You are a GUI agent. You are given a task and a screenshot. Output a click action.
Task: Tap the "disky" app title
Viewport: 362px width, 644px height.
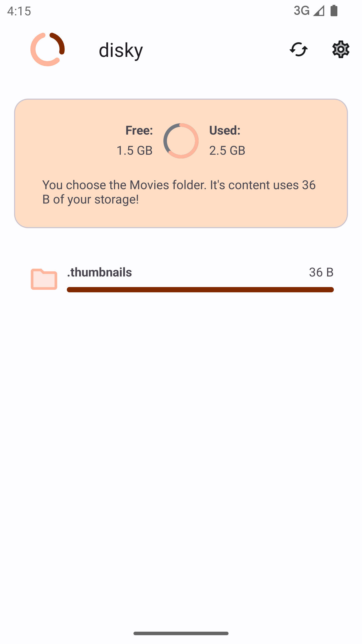tap(121, 50)
